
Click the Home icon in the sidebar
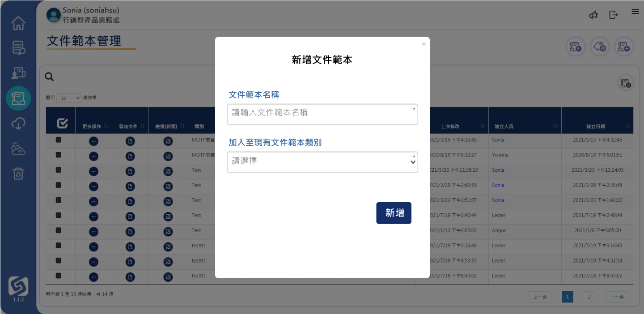pyautogui.click(x=18, y=23)
